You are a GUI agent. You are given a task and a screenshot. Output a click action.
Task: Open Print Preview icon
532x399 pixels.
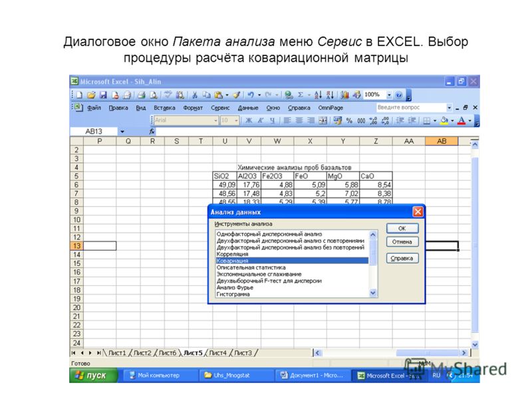(x=154, y=95)
